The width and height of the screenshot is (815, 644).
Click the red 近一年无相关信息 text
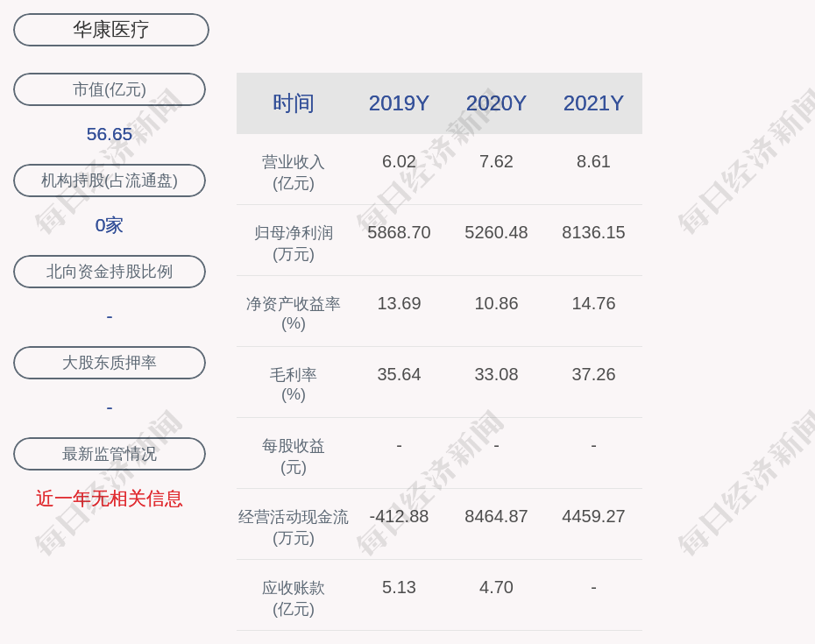pos(110,499)
